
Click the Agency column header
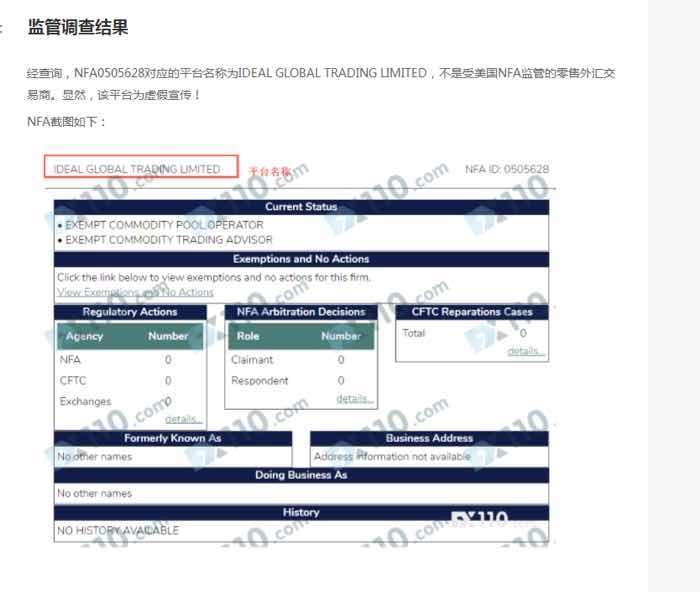tap(84, 336)
